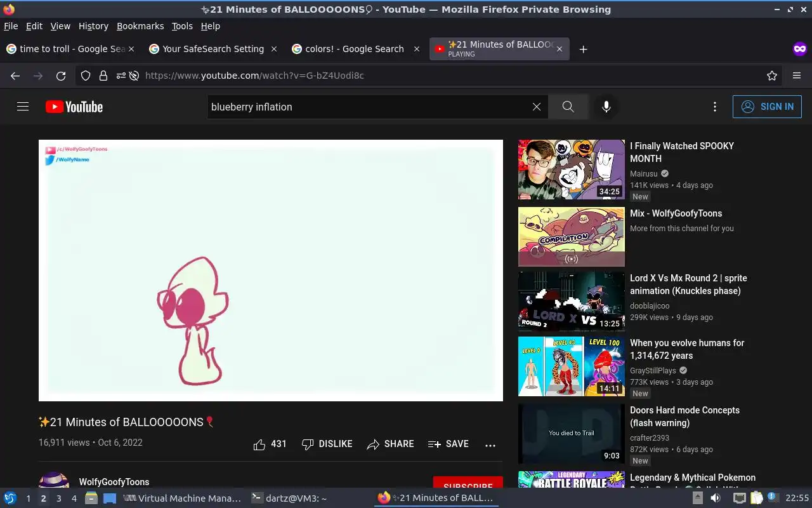The height and width of the screenshot is (508, 812).
Task: Click the tracking protection shield icon
Action: click(x=86, y=76)
